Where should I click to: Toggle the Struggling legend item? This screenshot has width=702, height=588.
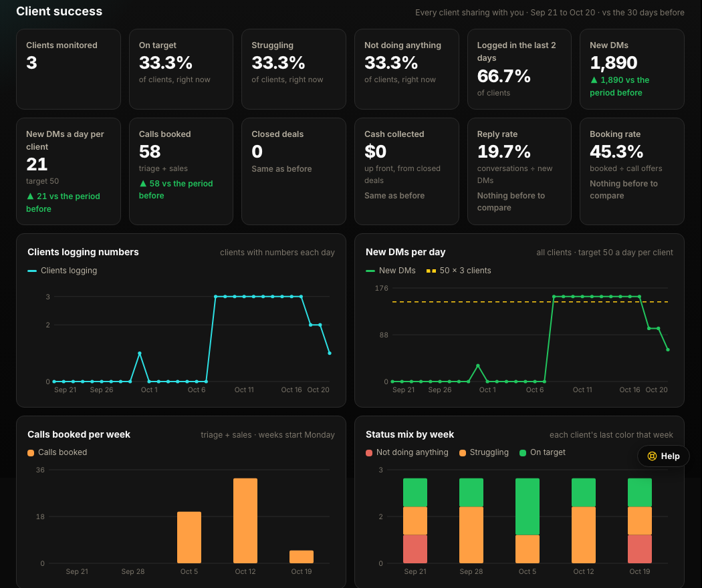coord(484,452)
